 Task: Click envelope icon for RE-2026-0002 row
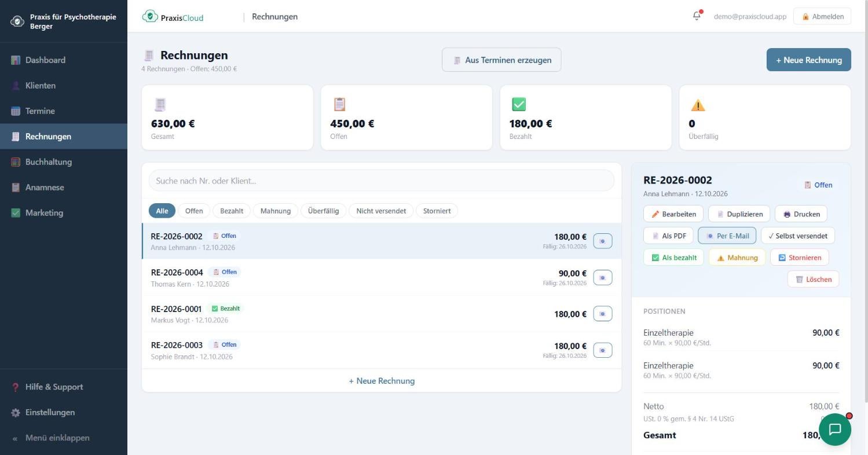coord(603,241)
